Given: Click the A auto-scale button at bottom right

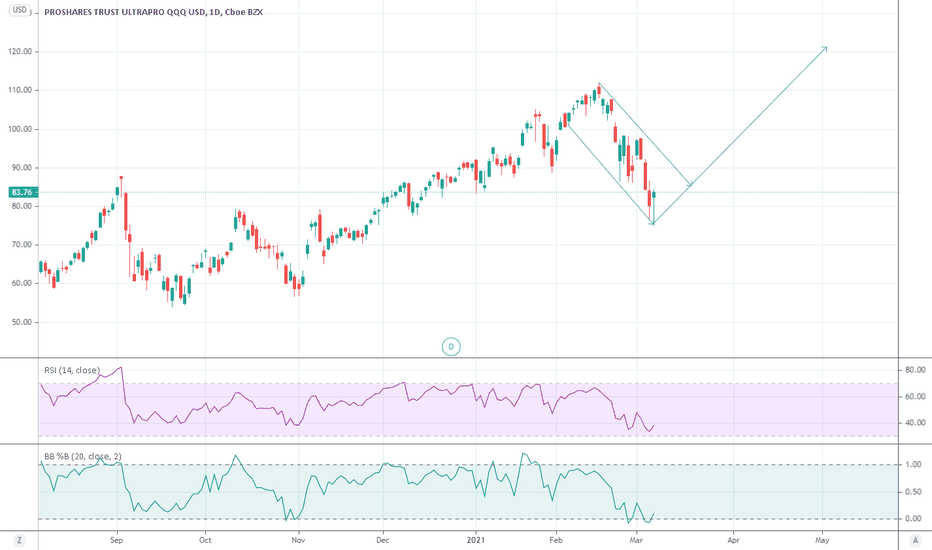Looking at the screenshot, I should point(915,540).
